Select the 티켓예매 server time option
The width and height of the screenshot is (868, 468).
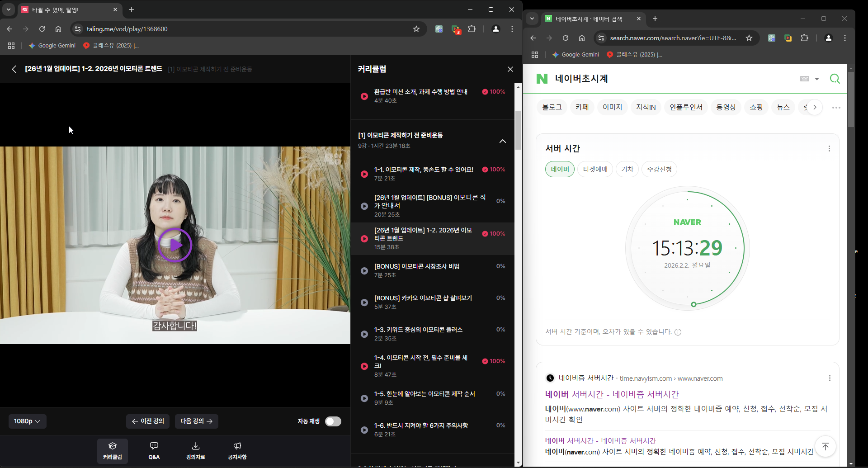pyautogui.click(x=595, y=169)
